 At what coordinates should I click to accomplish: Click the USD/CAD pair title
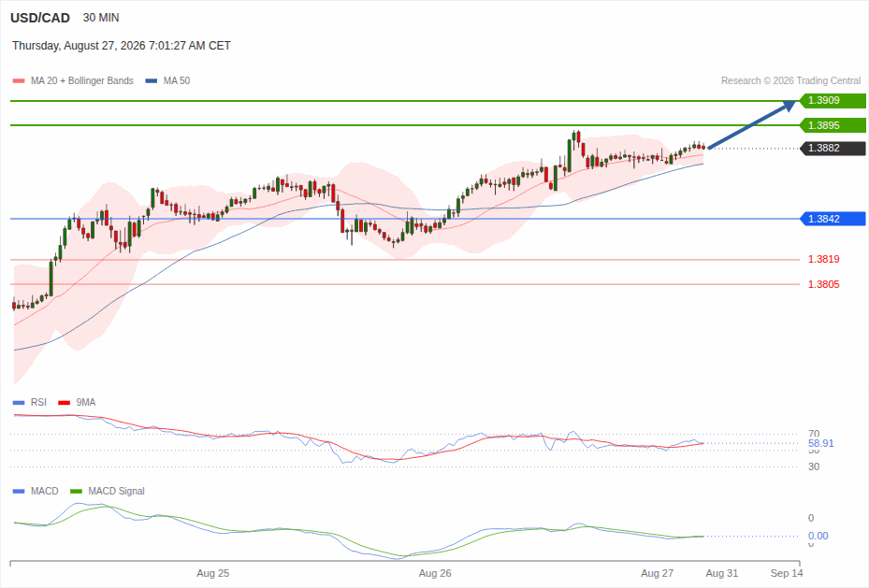click(40, 18)
